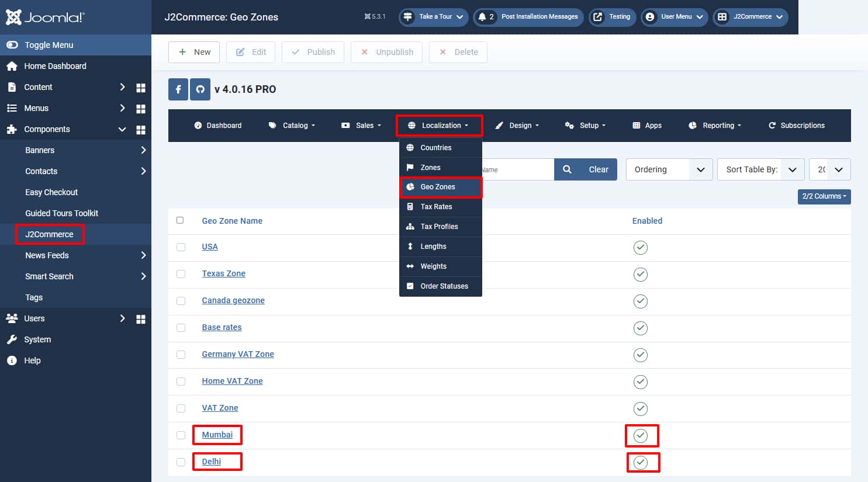The width and height of the screenshot is (868, 482).
Task: Click the geo zone name search field
Action: [x=518, y=169]
